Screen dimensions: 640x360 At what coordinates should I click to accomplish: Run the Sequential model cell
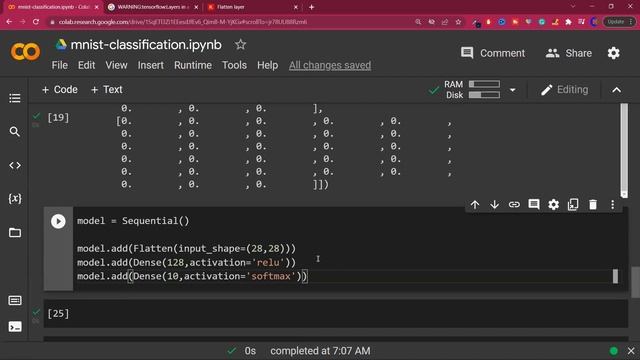pos(58,221)
